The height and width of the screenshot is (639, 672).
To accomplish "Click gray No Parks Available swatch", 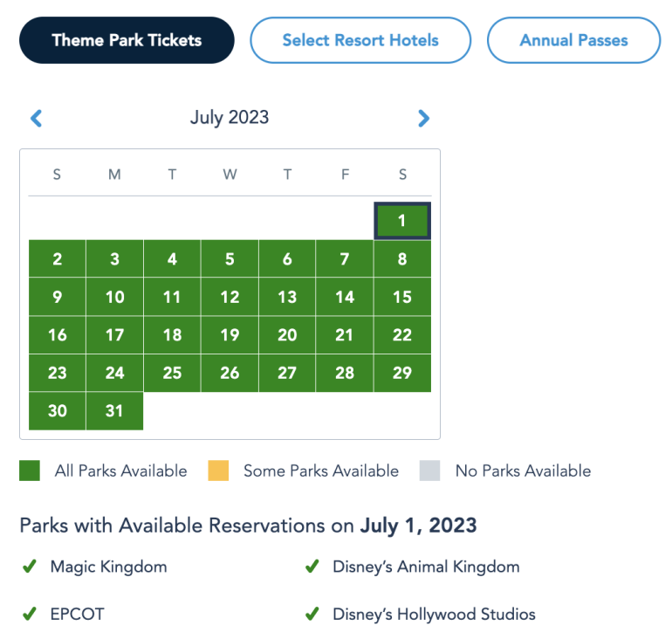I will coord(430,471).
